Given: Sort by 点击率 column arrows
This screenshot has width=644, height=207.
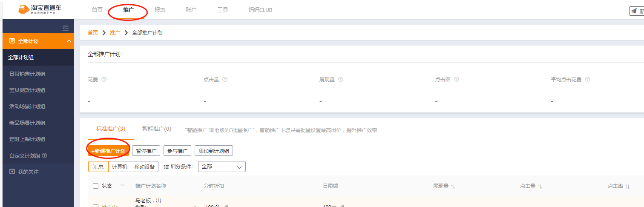Looking at the screenshot, I should 627,186.
